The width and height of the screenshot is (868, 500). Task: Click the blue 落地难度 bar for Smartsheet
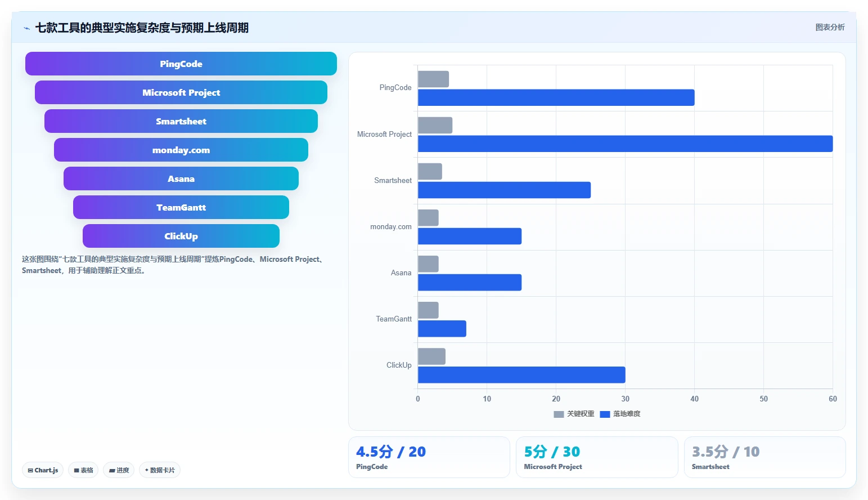(504, 190)
